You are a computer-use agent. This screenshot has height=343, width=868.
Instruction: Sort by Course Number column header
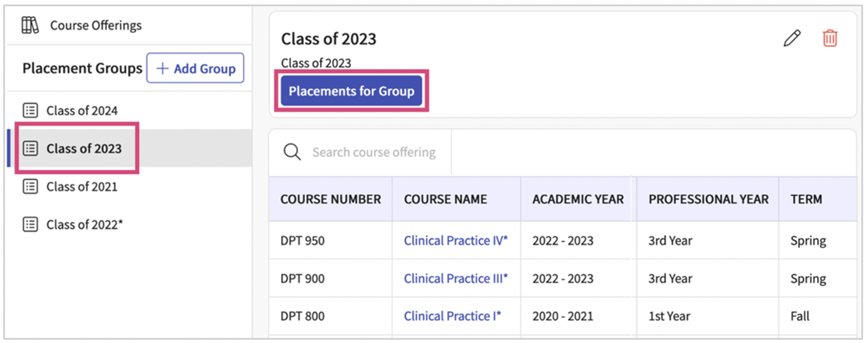click(330, 199)
